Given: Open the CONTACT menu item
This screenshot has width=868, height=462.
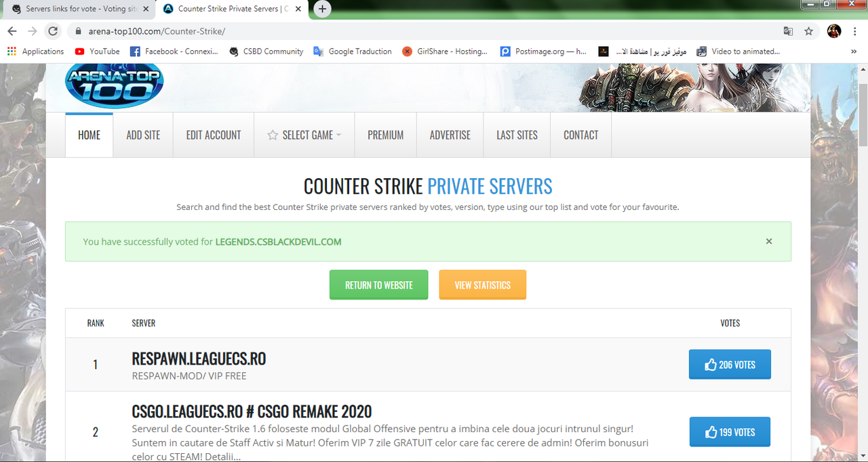Looking at the screenshot, I should [x=580, y=135].
